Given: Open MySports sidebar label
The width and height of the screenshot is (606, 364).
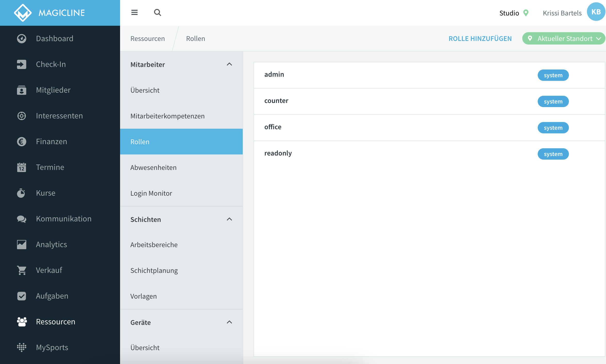Looking at the screenshot, I should click(x=52, y=348).
